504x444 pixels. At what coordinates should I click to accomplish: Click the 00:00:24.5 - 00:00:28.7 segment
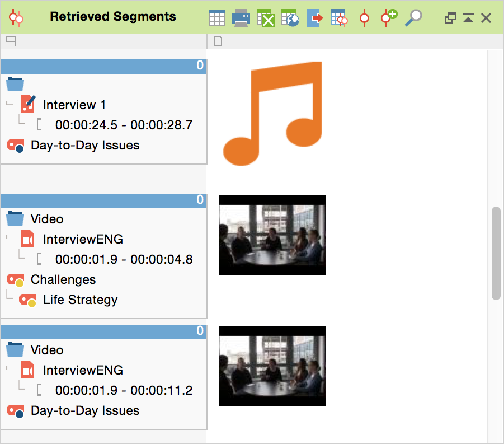click(124, 125)
